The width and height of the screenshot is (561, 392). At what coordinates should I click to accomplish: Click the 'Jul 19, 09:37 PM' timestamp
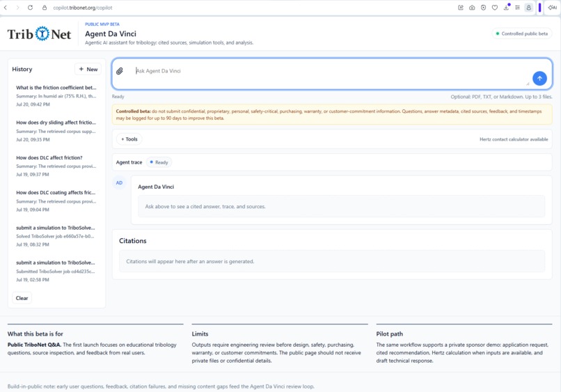[33, 175]
